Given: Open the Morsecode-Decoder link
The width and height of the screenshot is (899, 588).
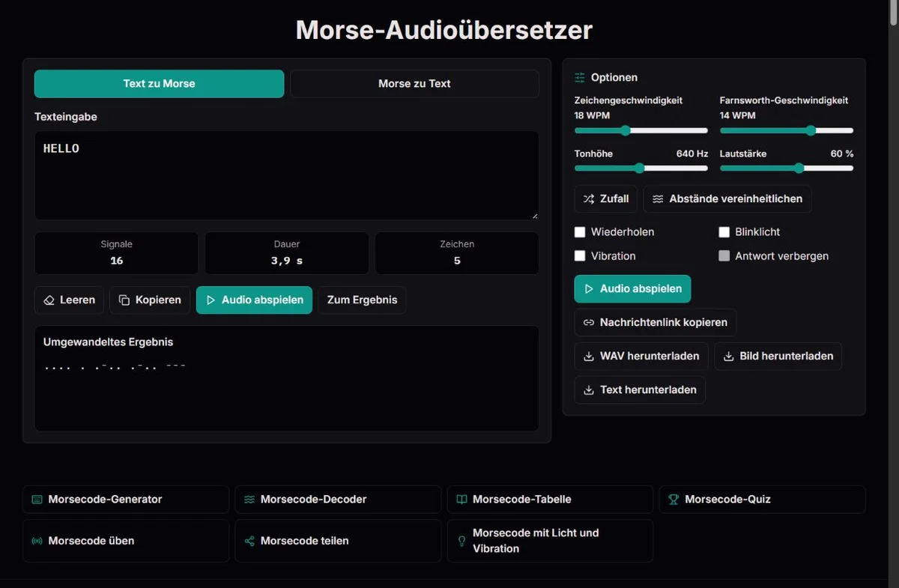Looking at the screenshot, I should pos(338,500).
